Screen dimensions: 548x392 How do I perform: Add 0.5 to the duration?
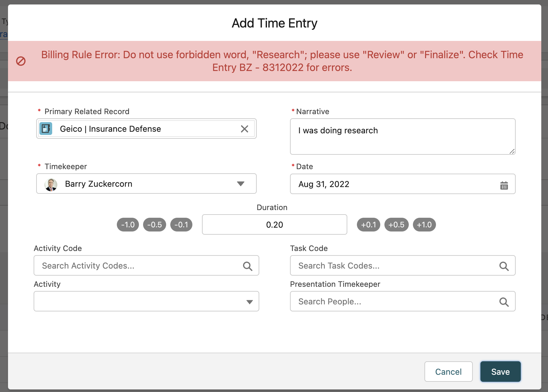(396, 225)
